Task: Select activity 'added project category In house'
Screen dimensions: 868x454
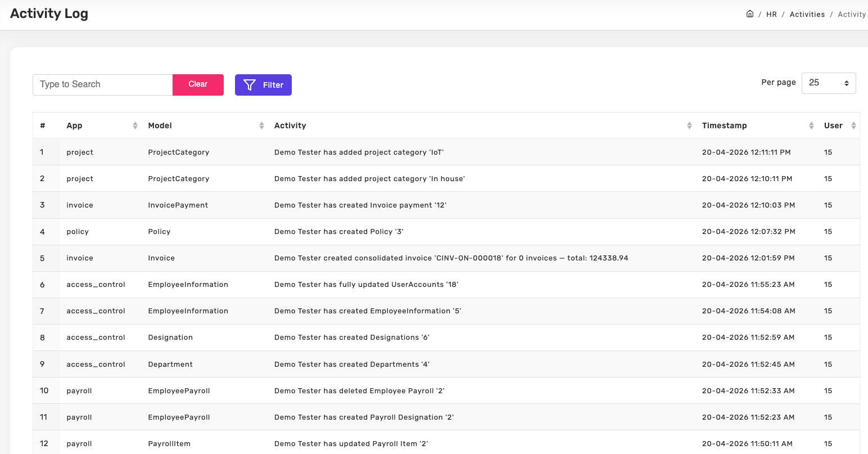Action: [x=369, y=179]
